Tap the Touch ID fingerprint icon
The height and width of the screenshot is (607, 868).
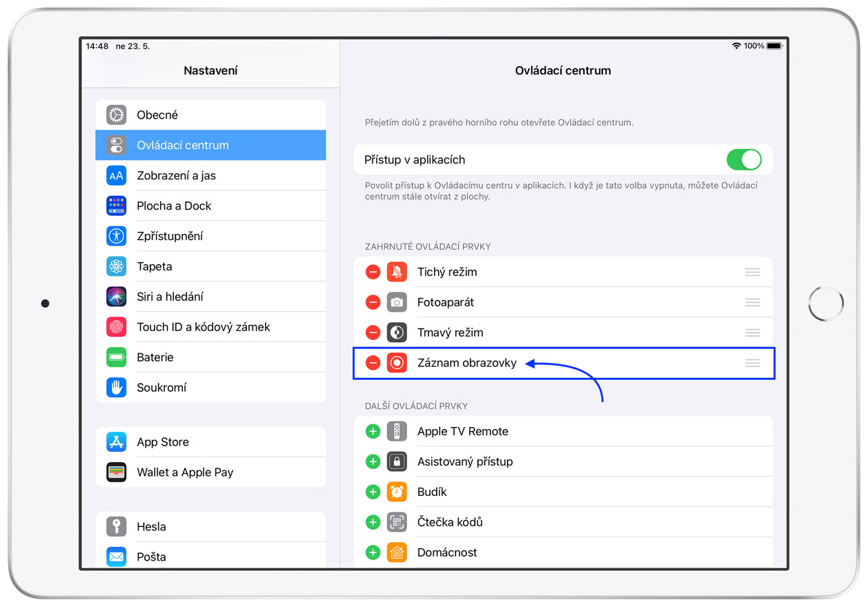pos(117,327)
